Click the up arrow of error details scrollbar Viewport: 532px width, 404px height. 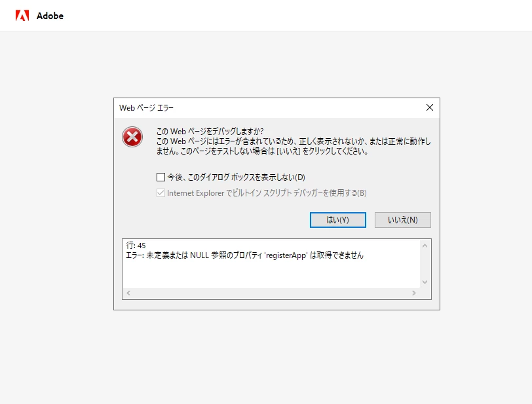(425, 246)
